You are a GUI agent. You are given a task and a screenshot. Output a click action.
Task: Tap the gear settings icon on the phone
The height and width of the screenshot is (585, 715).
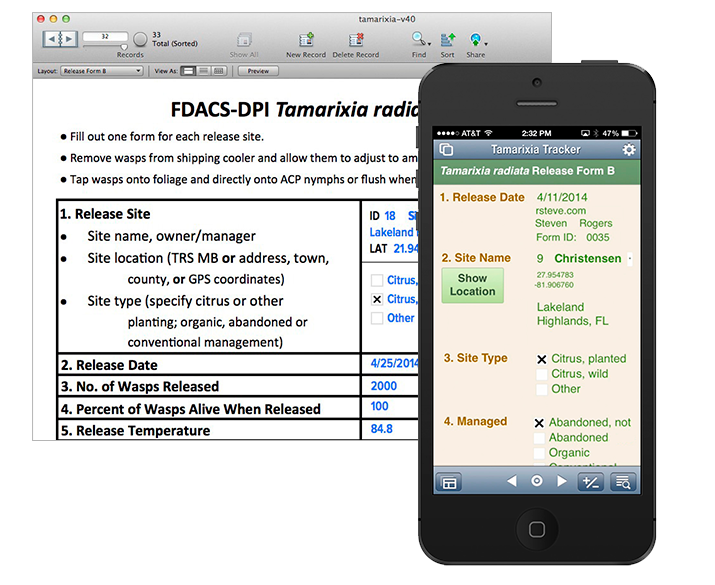629,150
